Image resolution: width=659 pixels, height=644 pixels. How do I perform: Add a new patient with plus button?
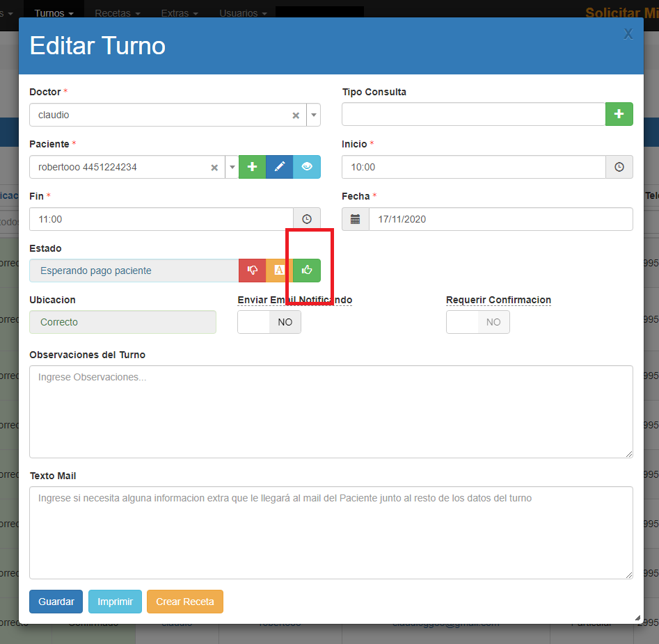click(252, 167)
